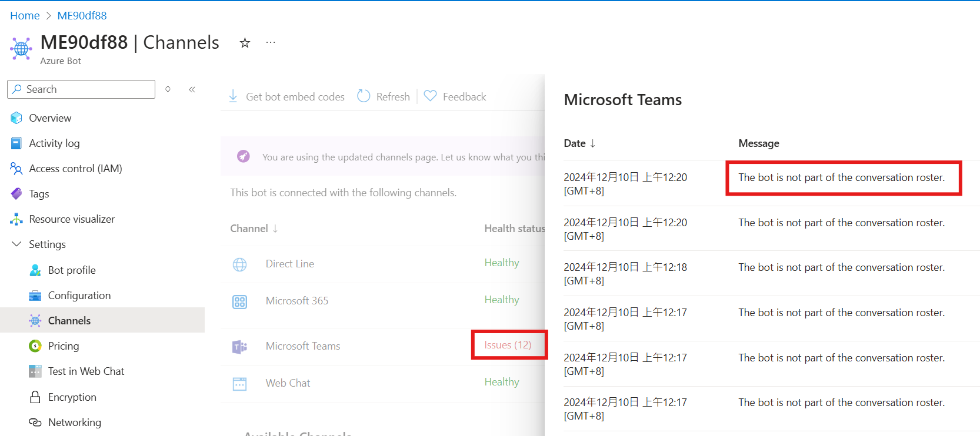The width and height of the screenshot is (980, 436).
Task: Click the Healthy status for Microsoft 365
Action: point(502,300)
